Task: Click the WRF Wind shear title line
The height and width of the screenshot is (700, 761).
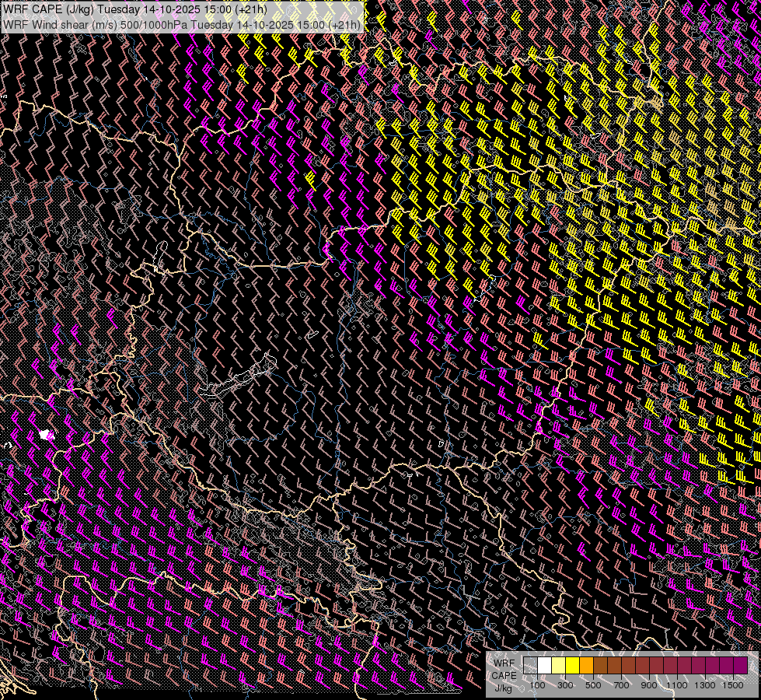Action: click(182, 24)
